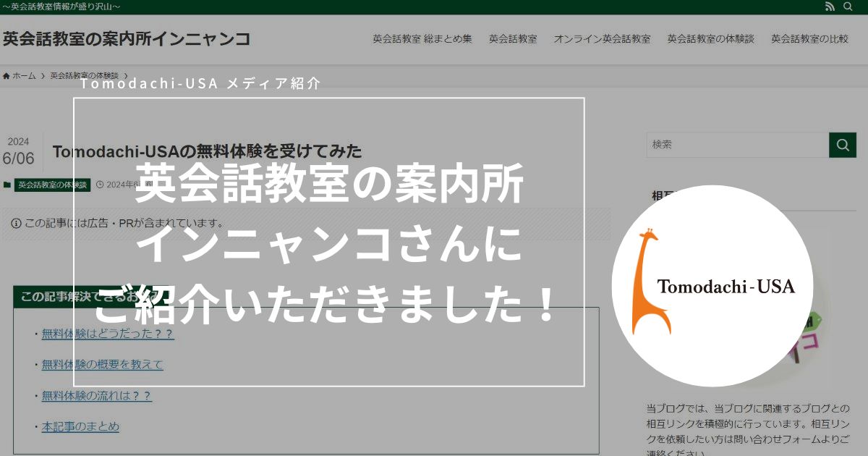Focus the 検索 search input field
Screen dimensions: 868x456
(738, 145)
